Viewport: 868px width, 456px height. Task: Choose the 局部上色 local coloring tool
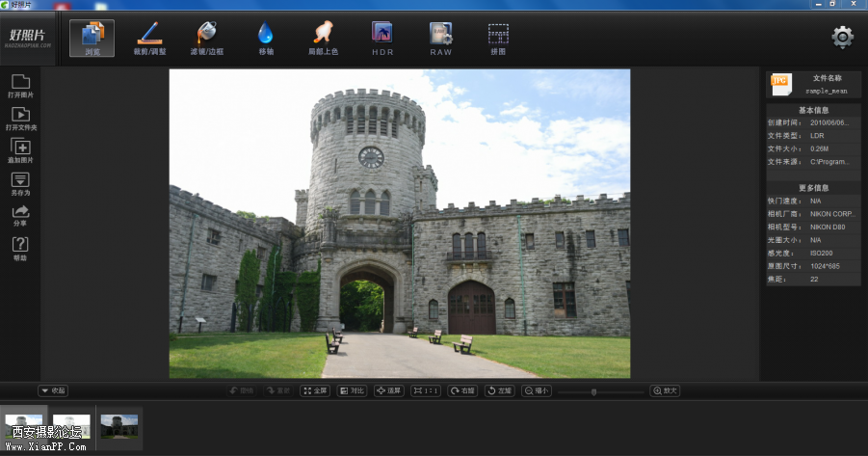point(323,38)
